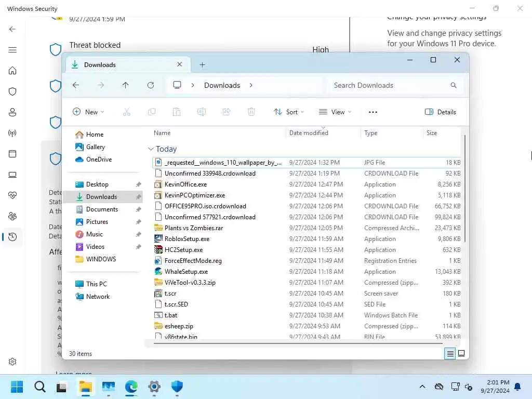Click the forward arrow in File Explorer

(101, 85)
